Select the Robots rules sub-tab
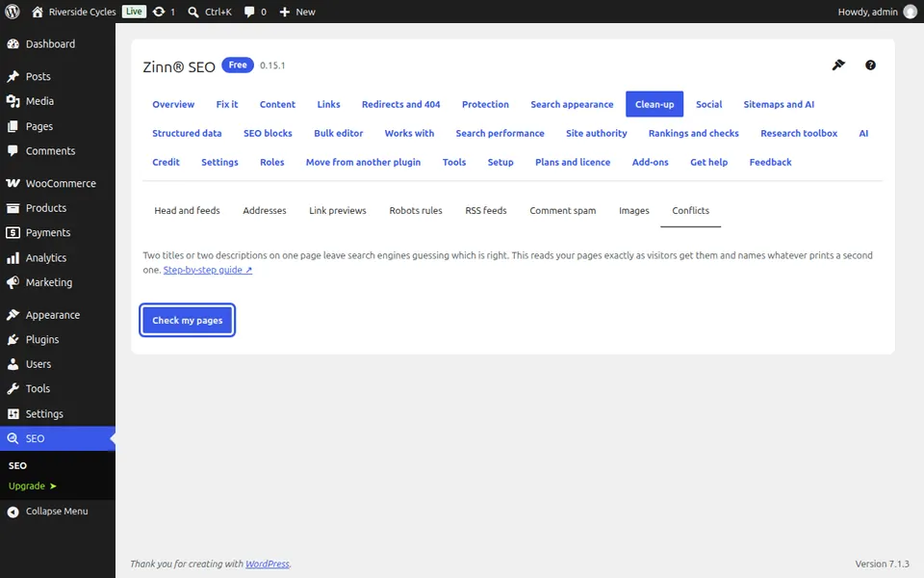Viewport: 924px width, 578px height. point(416,211)
